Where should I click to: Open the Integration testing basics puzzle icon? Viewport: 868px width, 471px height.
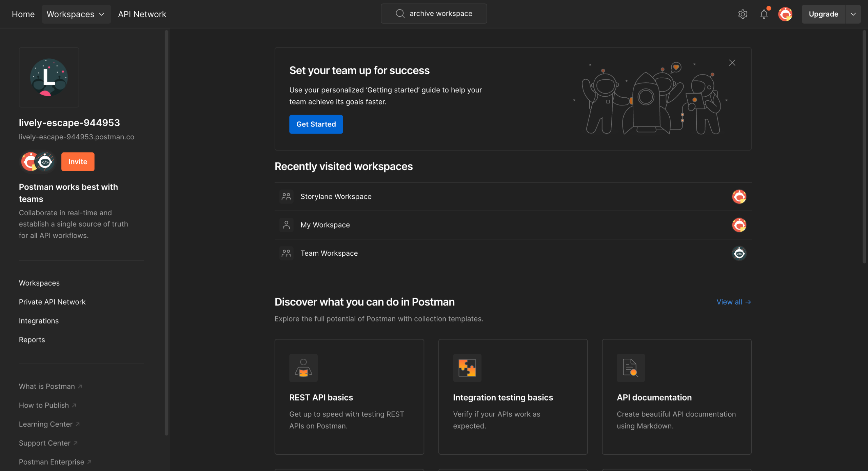pos(467,368)
